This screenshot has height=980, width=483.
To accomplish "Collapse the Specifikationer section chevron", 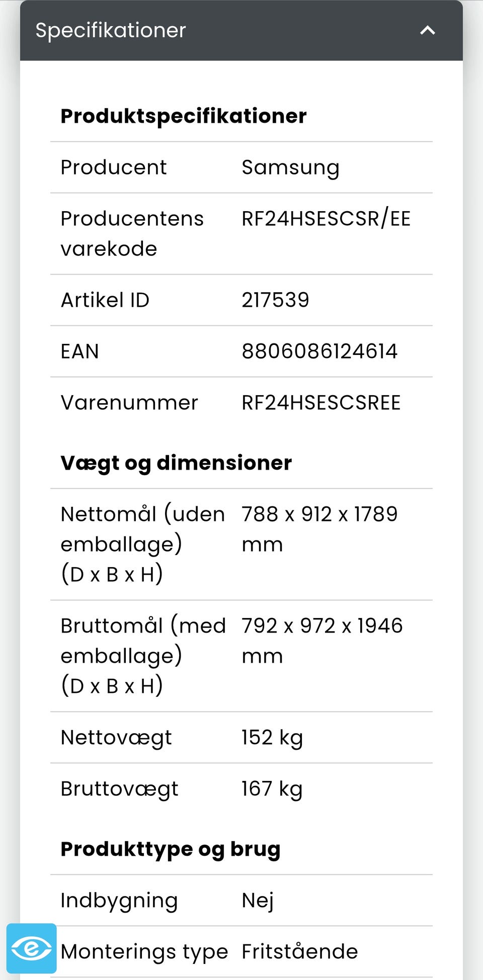I will 427,31.
